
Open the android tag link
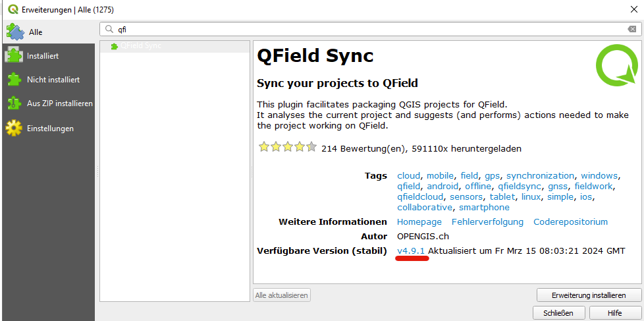coord(443,187)
